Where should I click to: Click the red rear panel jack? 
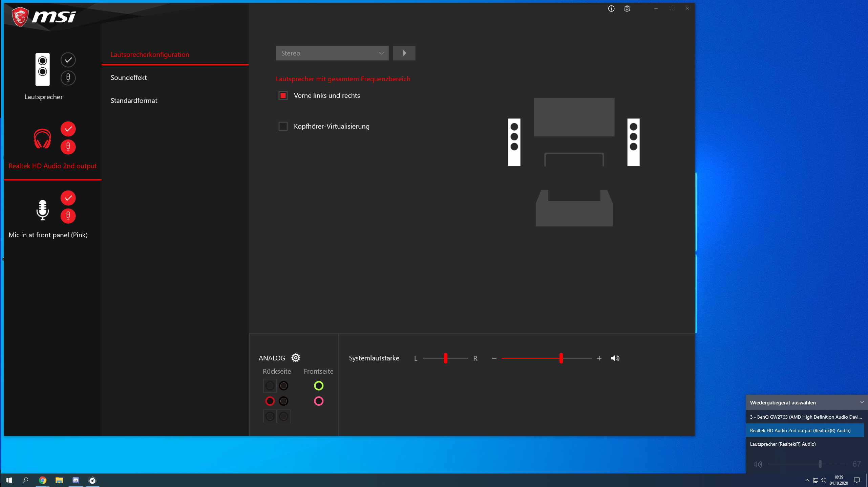(270, 401)
